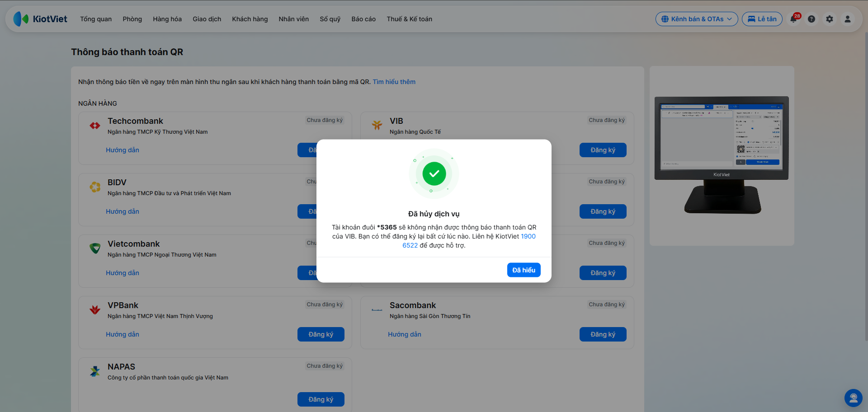Open the Tìm hiểu thêm link
Image resolution: width=868 pixels, height=412 pixels.
[x=394, y=82]
